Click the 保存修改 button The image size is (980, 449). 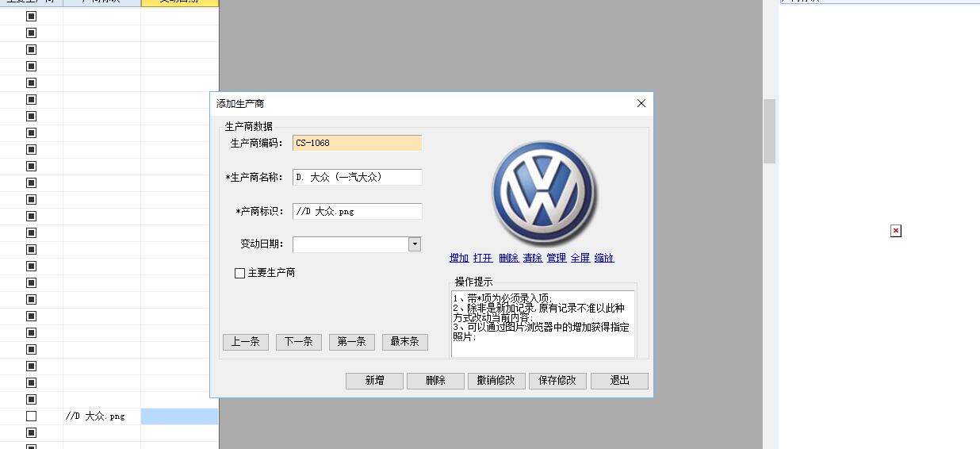[558, 381]
